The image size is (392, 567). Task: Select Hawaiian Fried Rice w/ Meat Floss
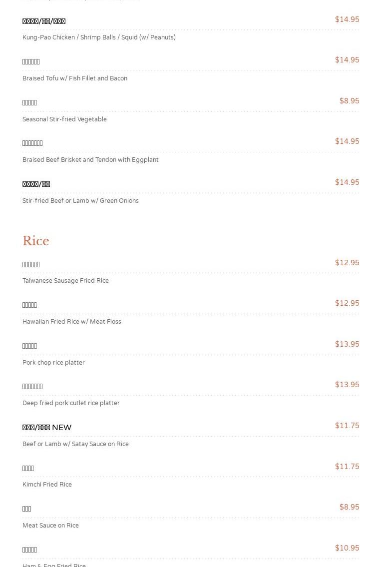tap(71, 322)
